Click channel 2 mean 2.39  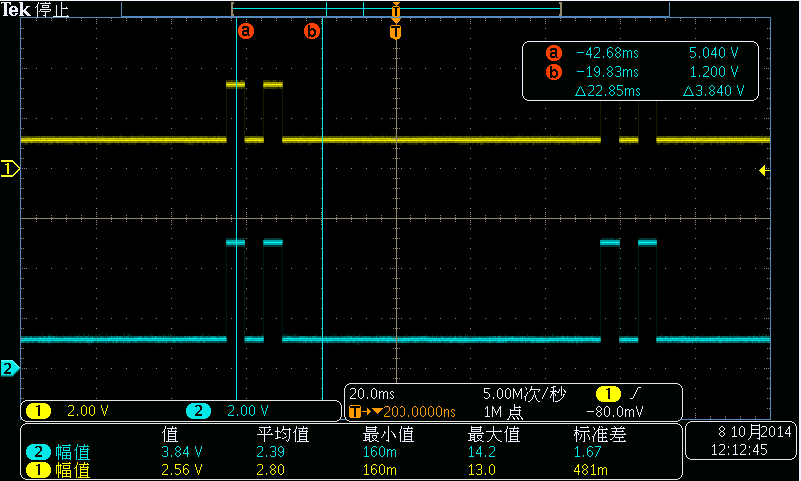270,452
